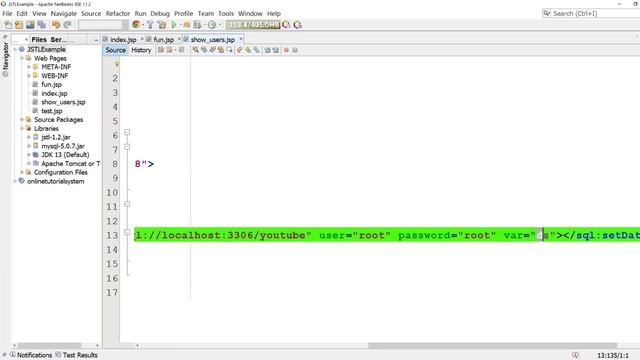Screen dimensions: 640x360
Task: Expand the WEB-INF folder node
Action: click(29, 76)
